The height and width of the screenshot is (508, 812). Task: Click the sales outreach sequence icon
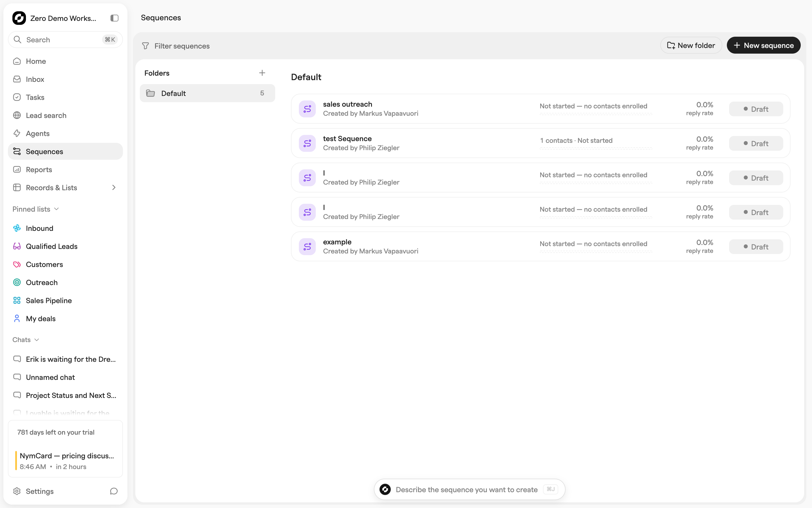[x=307, y=109]
